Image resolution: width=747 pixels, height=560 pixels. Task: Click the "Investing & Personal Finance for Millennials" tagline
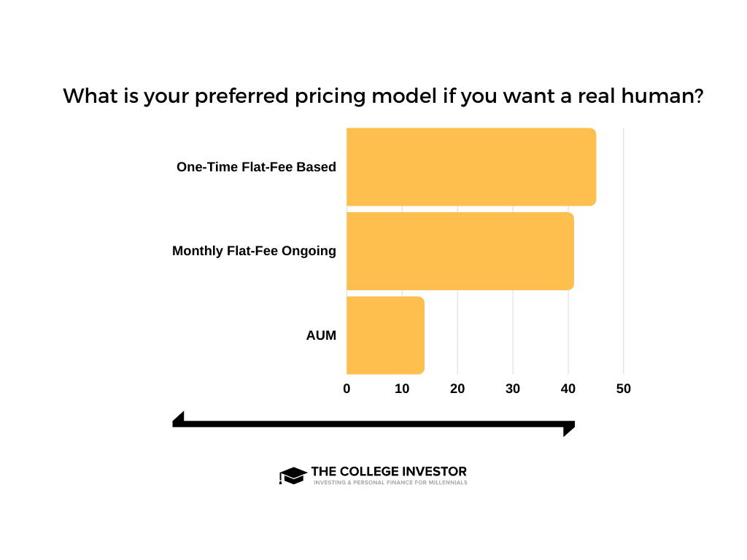click(390, 483)
